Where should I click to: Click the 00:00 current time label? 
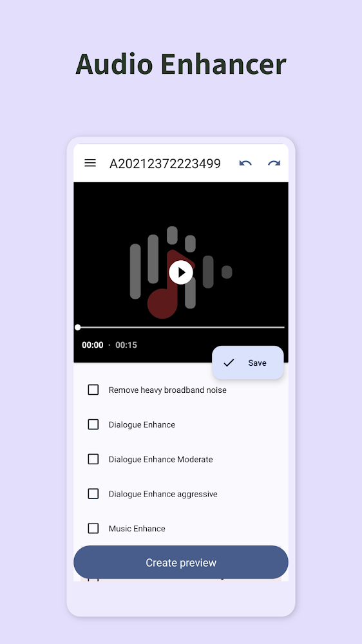(x=93, y=345)
